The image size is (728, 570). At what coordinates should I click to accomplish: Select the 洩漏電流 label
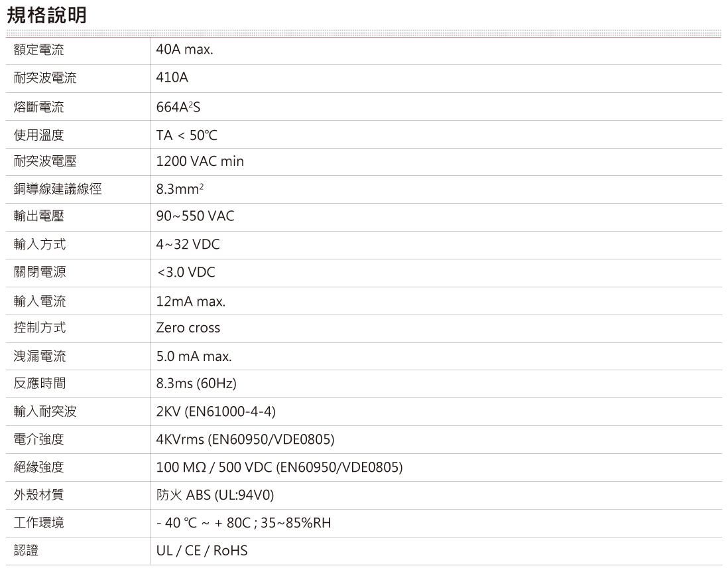coord(39,357)
